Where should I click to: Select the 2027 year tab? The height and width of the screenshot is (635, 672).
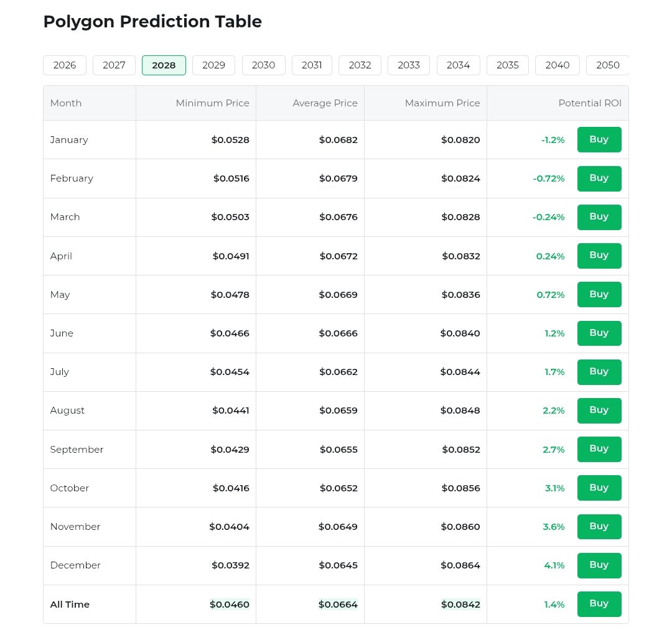(x=114, y=65)
